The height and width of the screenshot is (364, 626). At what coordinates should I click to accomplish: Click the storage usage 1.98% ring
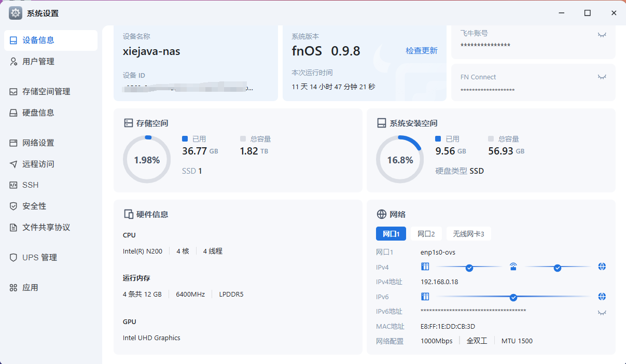(x=147, y=160)
